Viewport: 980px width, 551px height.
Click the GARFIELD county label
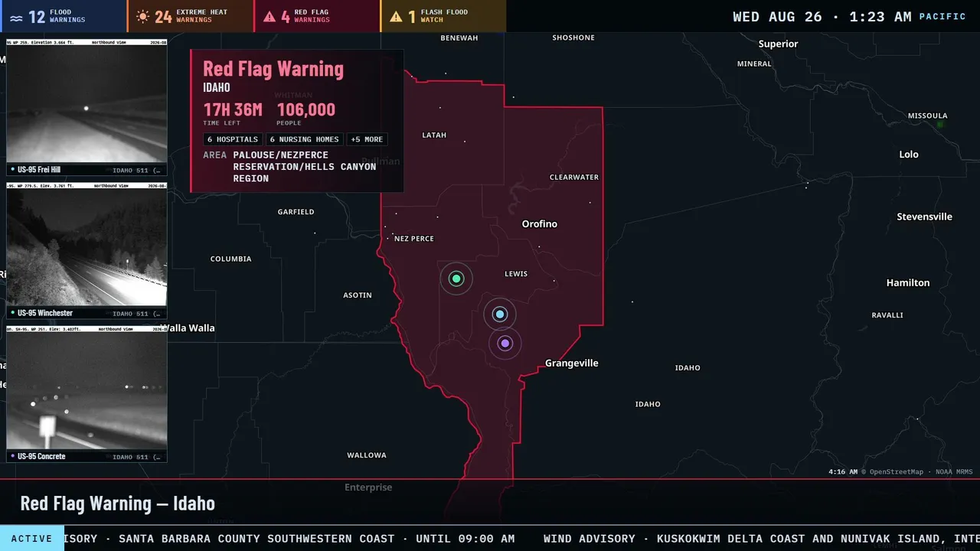[x=296, y=212]
